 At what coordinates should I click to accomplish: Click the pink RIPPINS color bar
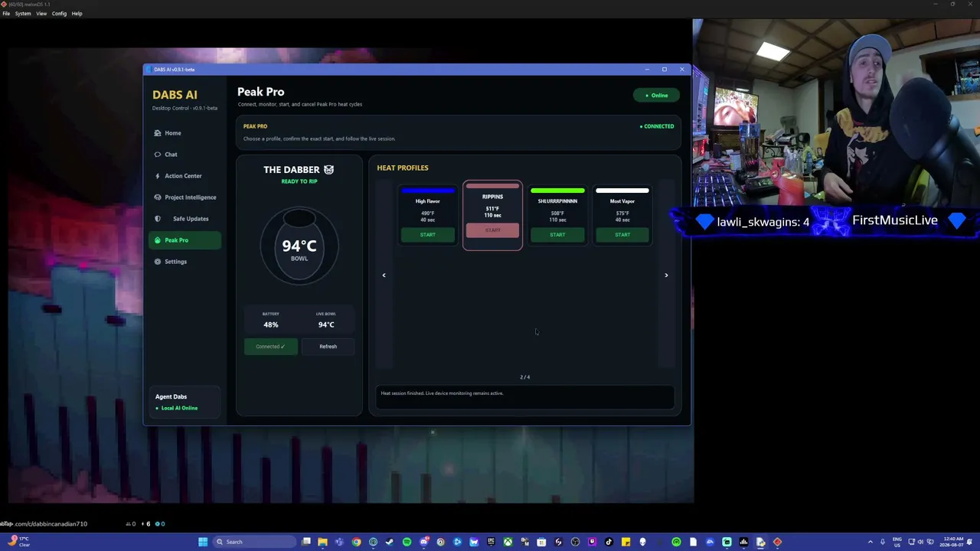pyautogui.click(x=492, y=186)
